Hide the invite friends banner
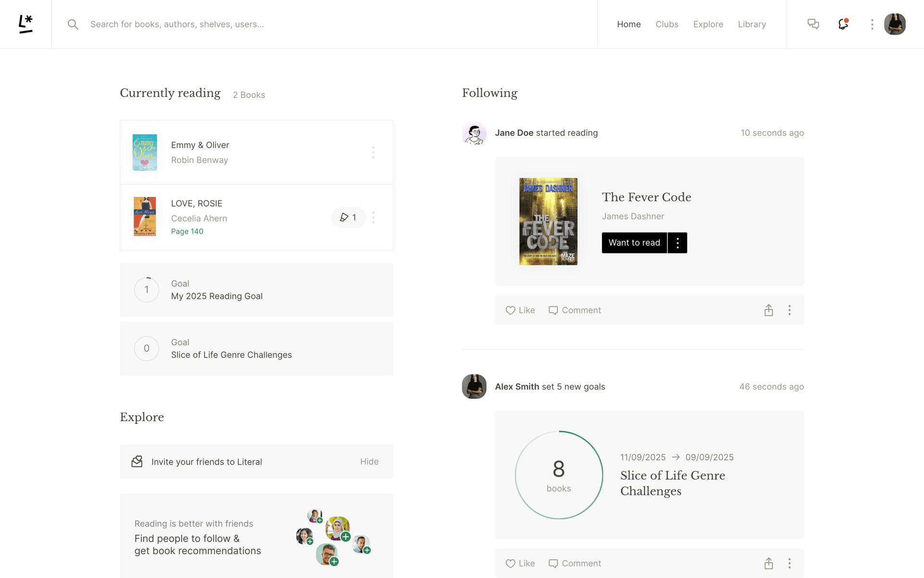This screenshot has width=924, height=578. tap(369, 461)
